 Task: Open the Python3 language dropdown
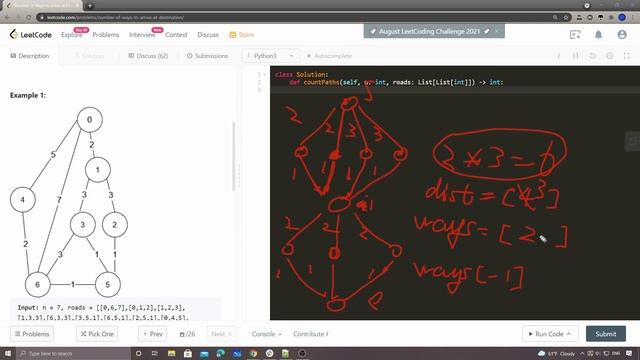click(271, 56)
